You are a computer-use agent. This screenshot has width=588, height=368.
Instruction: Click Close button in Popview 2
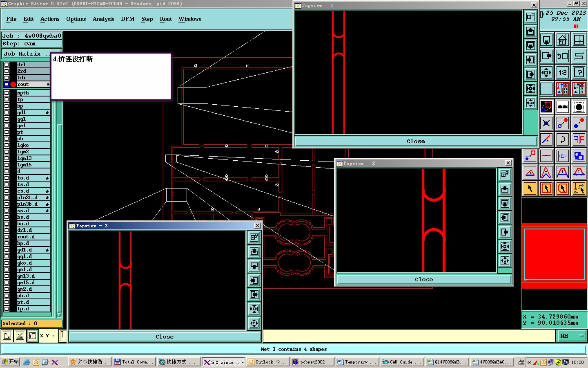[424, 279]
